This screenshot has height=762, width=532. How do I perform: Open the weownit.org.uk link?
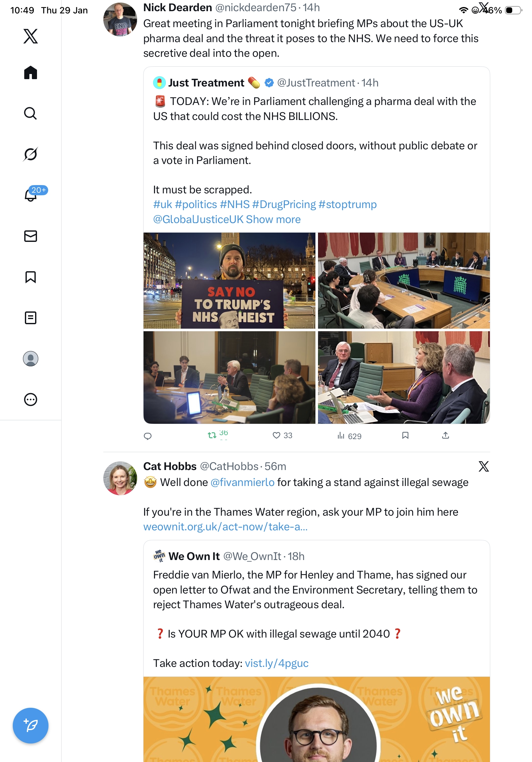tap(225, 527)
